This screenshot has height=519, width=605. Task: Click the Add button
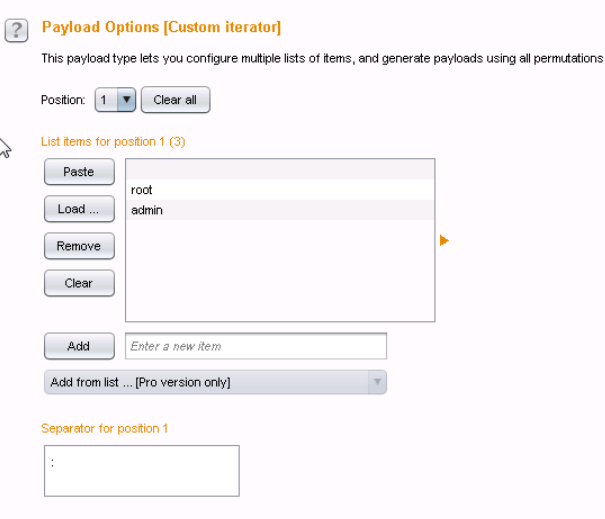[x=79, y=346]
